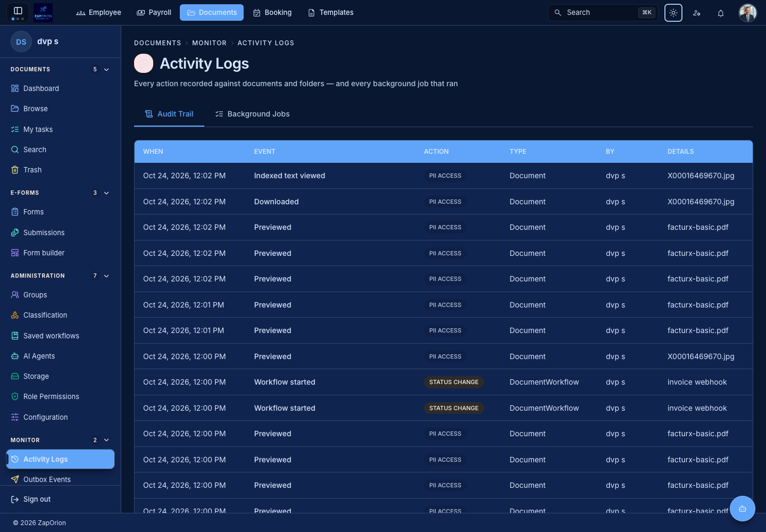Open Forms in E-Forms section
This screenshot has height=532, width=766.
(60, 212)
